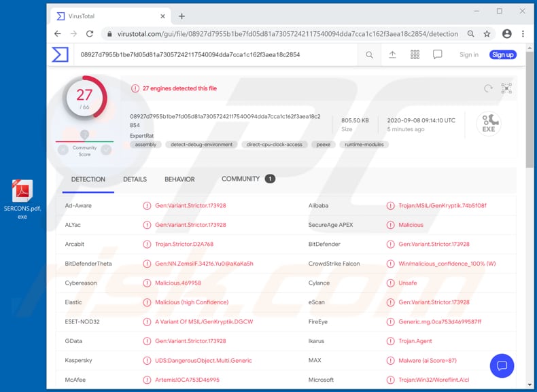
Task: Switch to the DETAILS tab
Action: [135, 179]
